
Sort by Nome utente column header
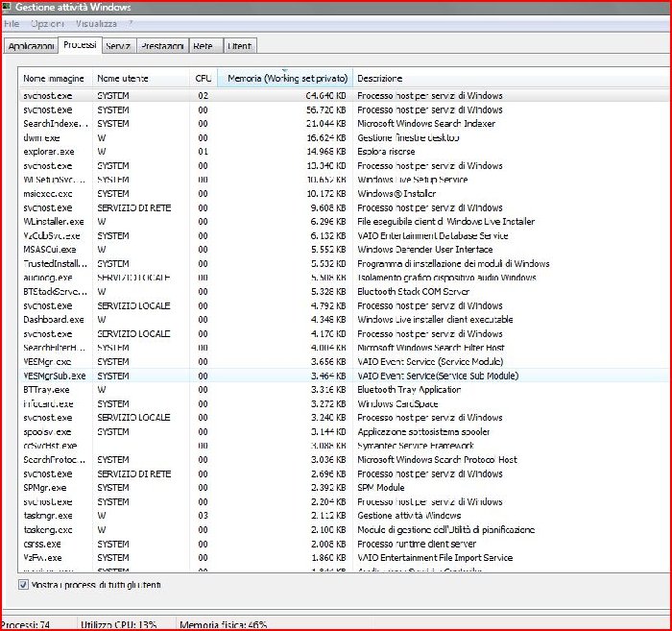pyautogui.click(x=140, y=79)
